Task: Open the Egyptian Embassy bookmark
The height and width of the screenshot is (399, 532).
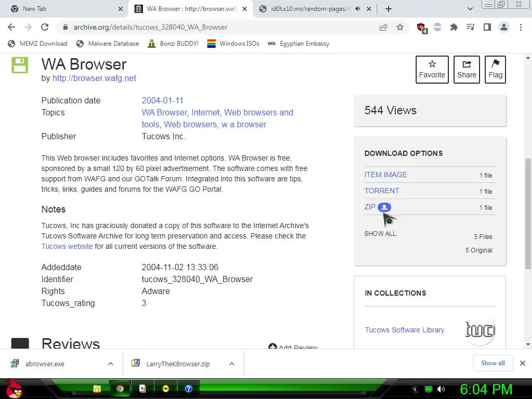Action: point(298,44)
